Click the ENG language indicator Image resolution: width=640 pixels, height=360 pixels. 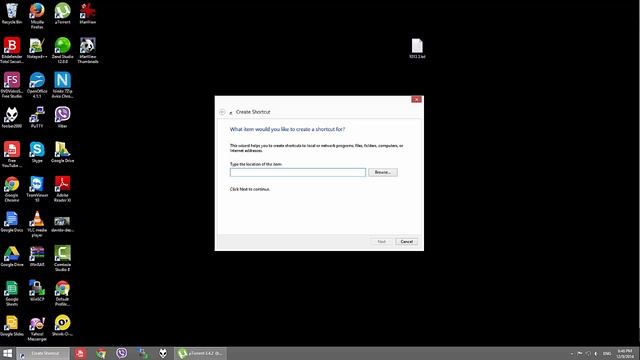pos(607,354)
